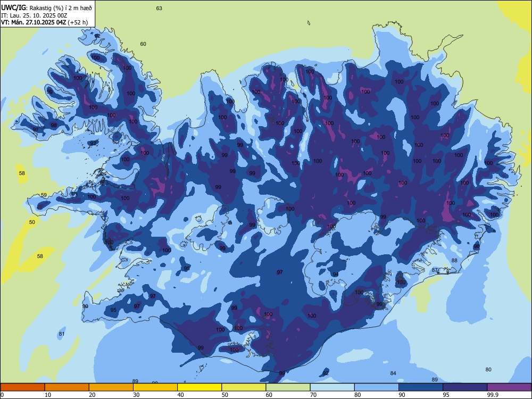Click the legend label 40
This screenshot has width=532, height=399.
click(x=180, y=395)
